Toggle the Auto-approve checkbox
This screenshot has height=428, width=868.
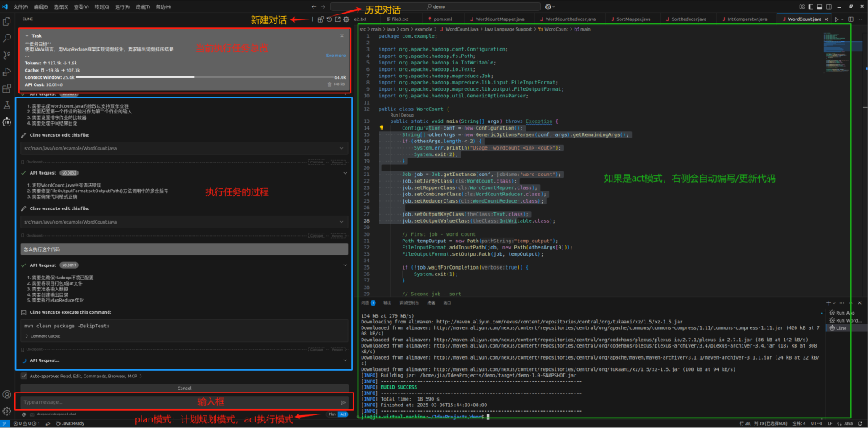tap(23, 376)
